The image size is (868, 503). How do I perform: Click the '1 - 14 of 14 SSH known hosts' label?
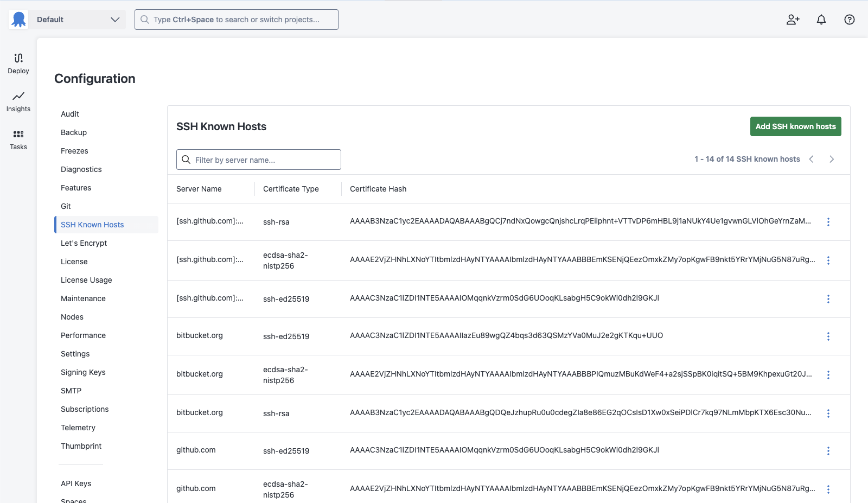coord(747,159)
